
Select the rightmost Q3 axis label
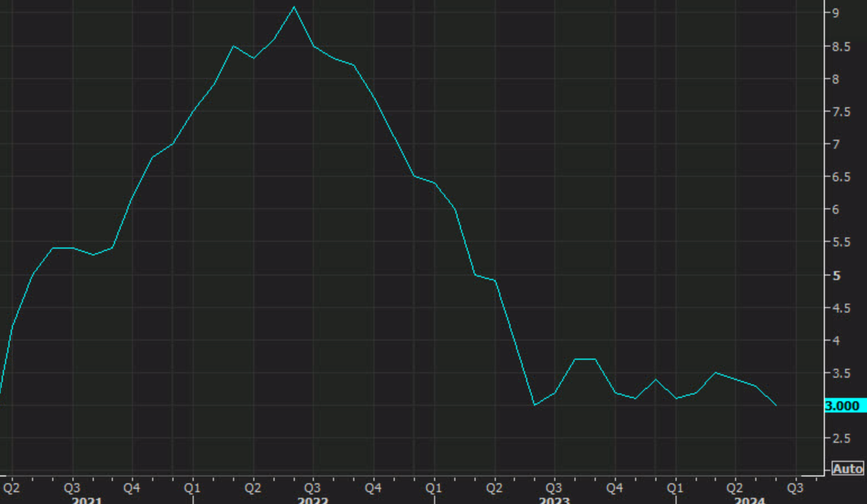pyautogui.click(x=795, y=488)
